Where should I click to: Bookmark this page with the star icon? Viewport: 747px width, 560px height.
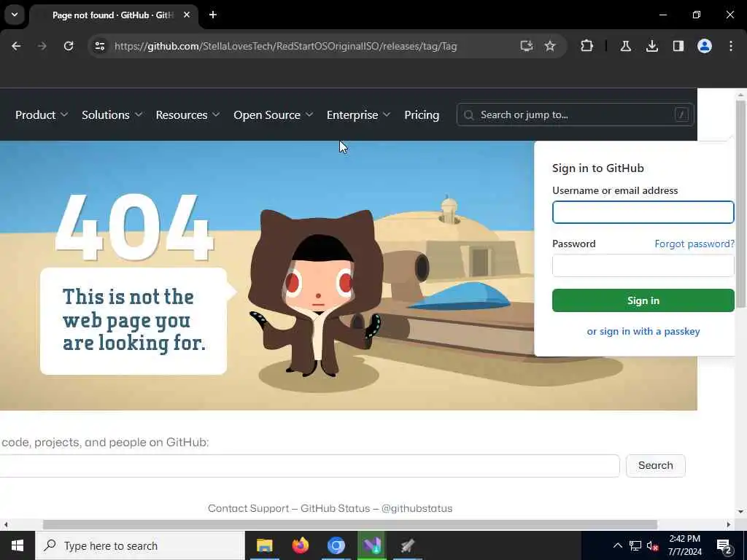(550, 46)
